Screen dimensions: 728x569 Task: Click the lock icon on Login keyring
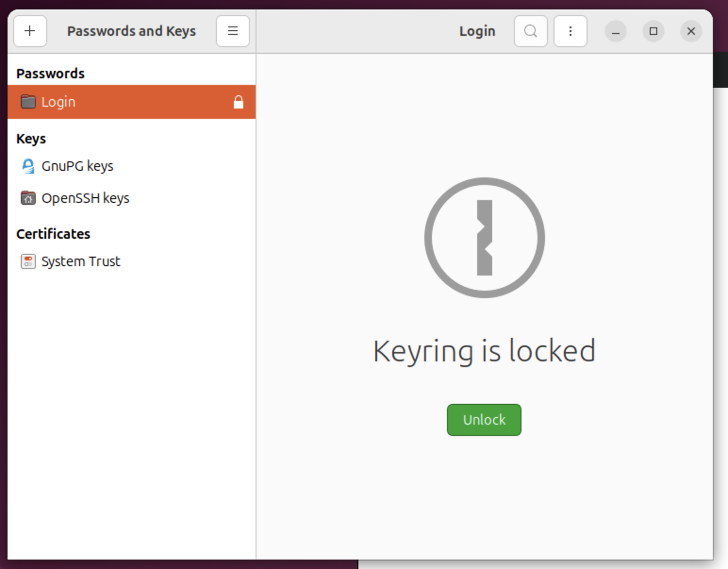(239, 102)
